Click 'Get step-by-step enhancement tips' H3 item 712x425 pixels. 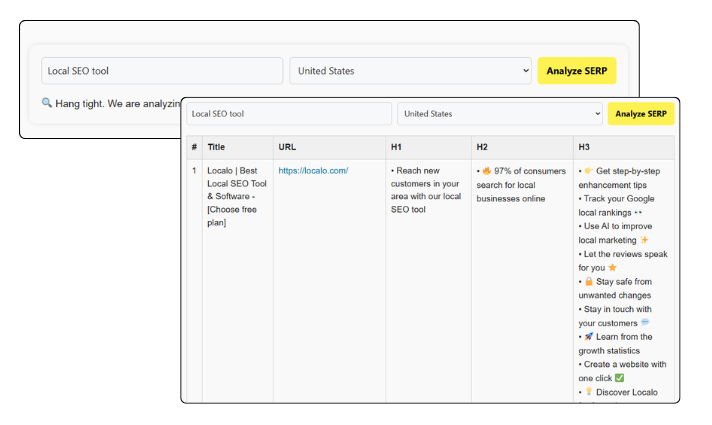pos(619,178)
